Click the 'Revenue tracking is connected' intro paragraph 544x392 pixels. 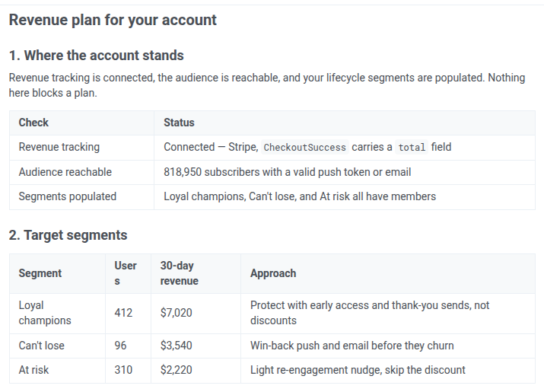pyautogui.click(x=267, y=85)
